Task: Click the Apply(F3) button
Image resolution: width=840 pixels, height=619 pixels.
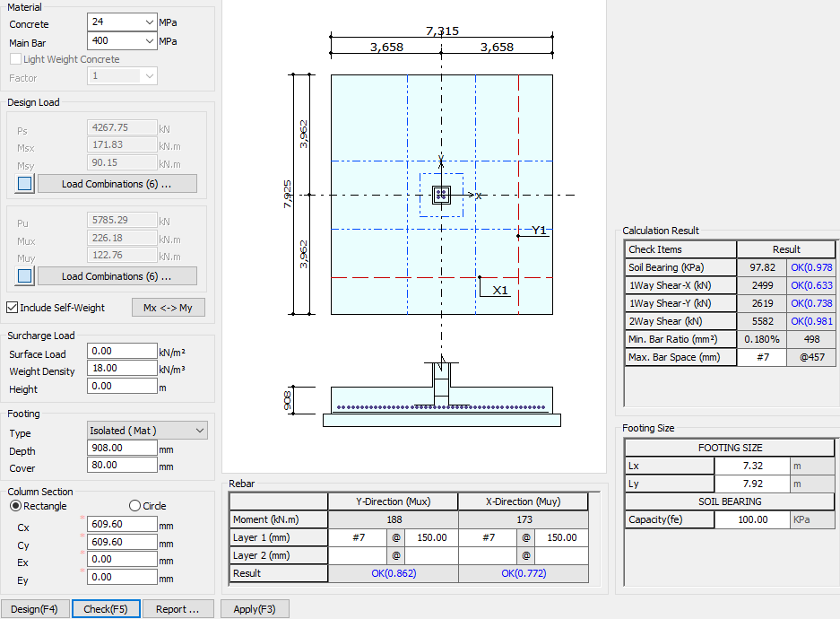Action: [255, 609]
